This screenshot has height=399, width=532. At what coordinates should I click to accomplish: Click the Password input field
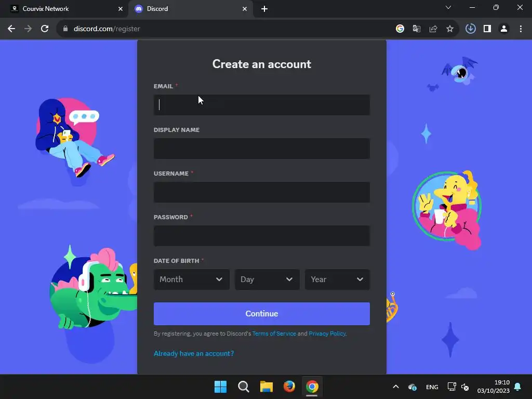(x=262, y=236)
